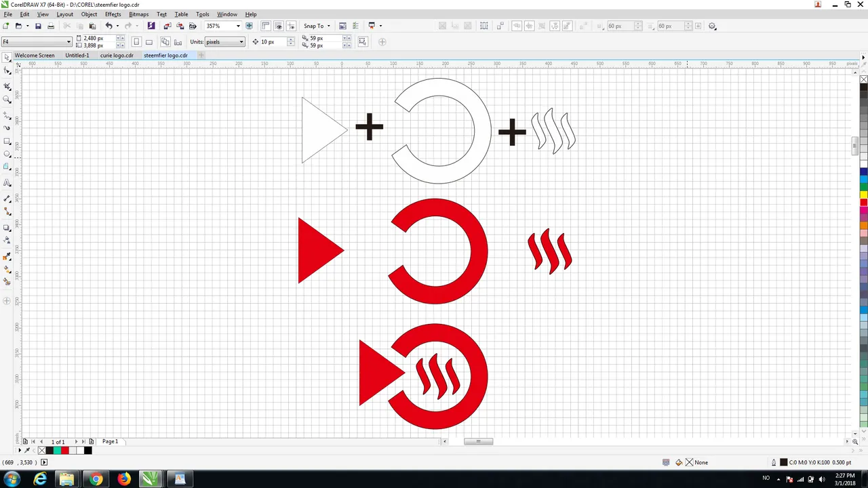
Task: Open toolbox quick customize plus button
Action: (7, 300)
